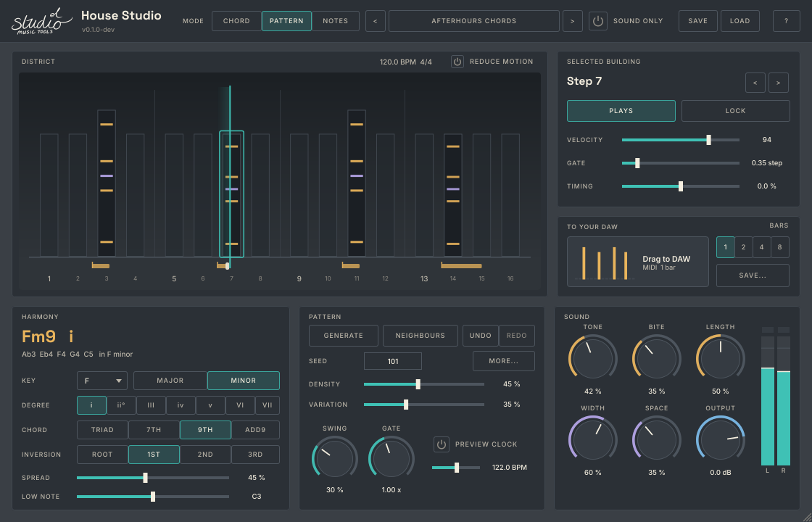Select 2nd inversion
This screenshot has width=812, height=522.
[205, 455]
